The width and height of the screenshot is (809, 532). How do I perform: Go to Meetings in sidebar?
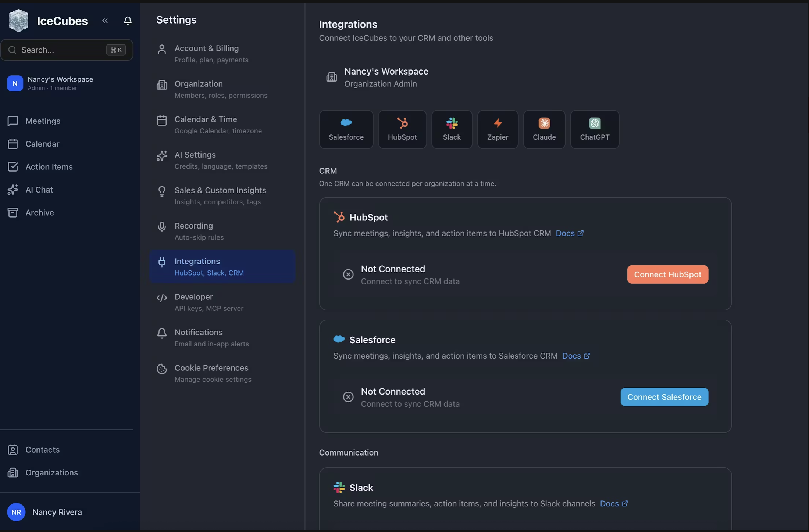coord(43,121)
